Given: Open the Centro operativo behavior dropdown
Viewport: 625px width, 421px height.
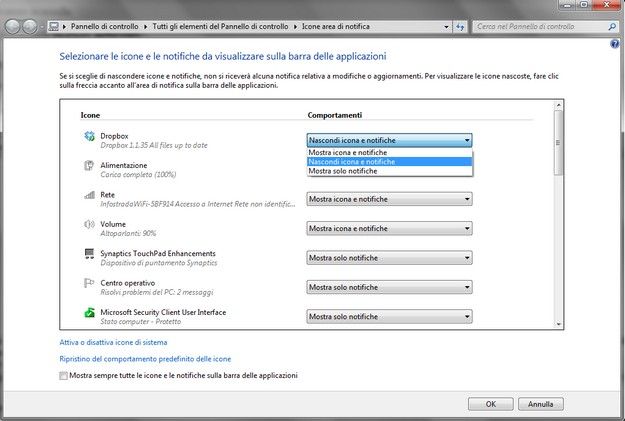Looking at the screenshot, I should (389, 287).
